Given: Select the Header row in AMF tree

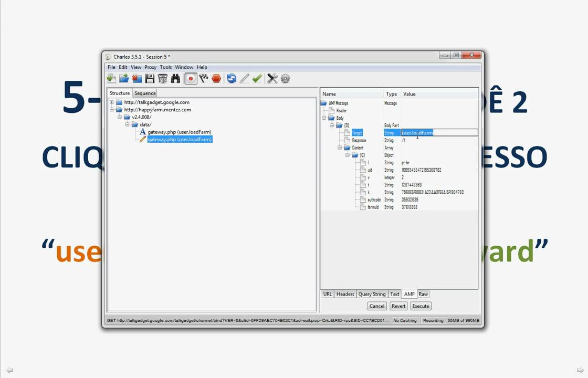Looking at the screenshot, I should 400,110.
